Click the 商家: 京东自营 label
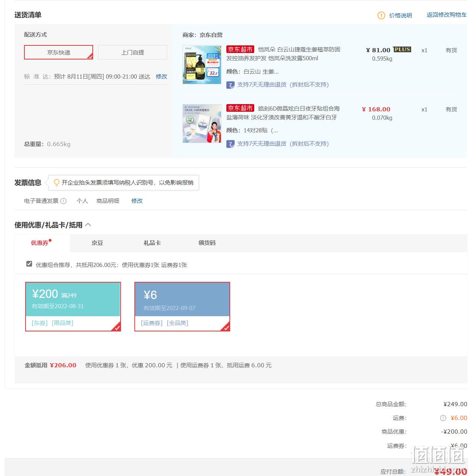The width and height of the screenshot is (468, 476). 202,35
